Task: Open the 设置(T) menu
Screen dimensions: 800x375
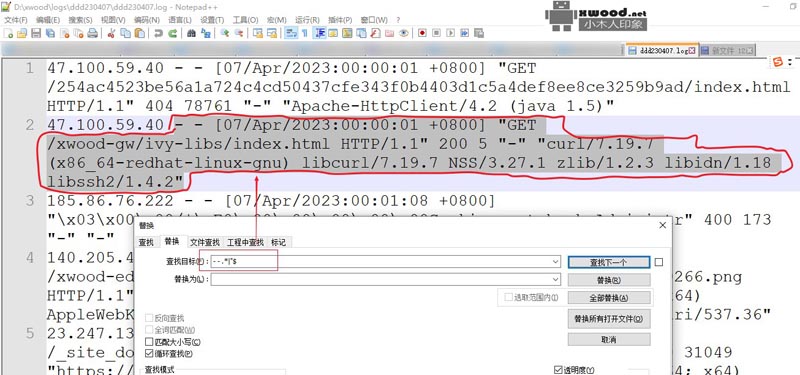Action: point(212,20)
